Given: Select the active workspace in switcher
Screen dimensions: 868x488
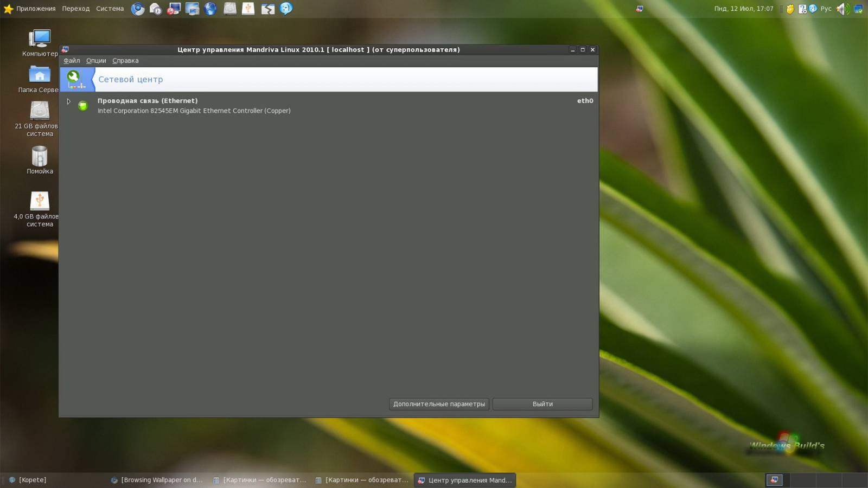Looking at the screenshot, I should [774, 480].
